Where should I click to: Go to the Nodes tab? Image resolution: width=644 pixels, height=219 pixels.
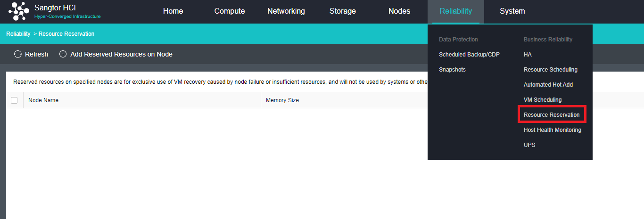pyautogui.click(x=399, y=11)
